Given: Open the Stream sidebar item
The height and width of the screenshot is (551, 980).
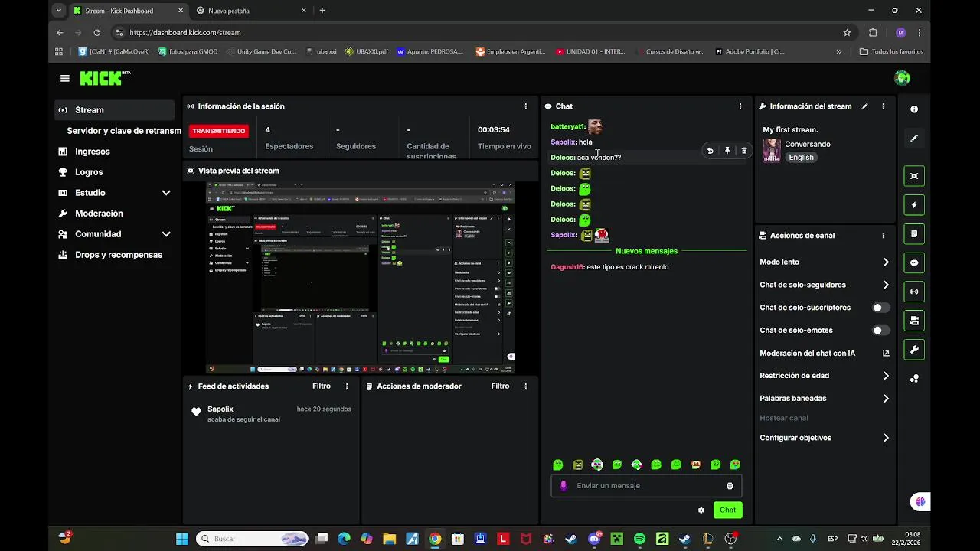Looking at the screenshot, I should (115, 110).
